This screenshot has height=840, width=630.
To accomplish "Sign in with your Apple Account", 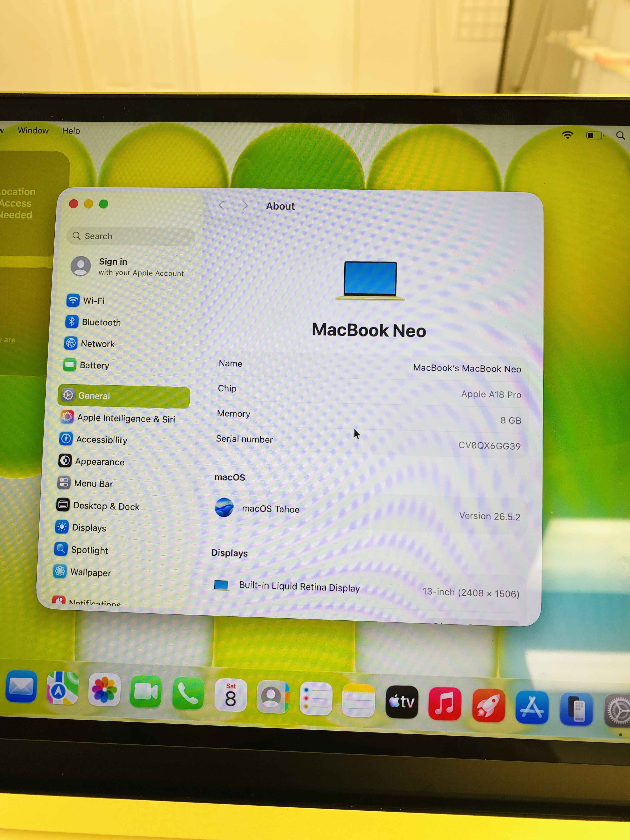I will click(127, 267).
